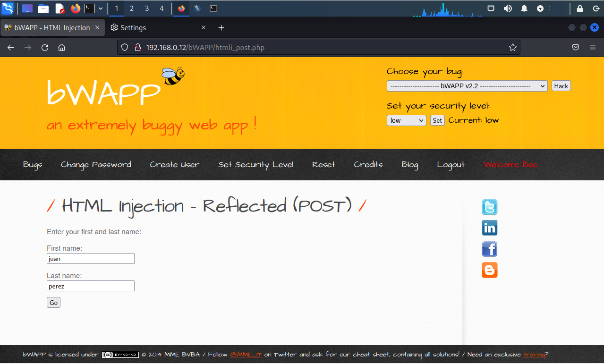Open the security level dropdown

tap(406, 120)
